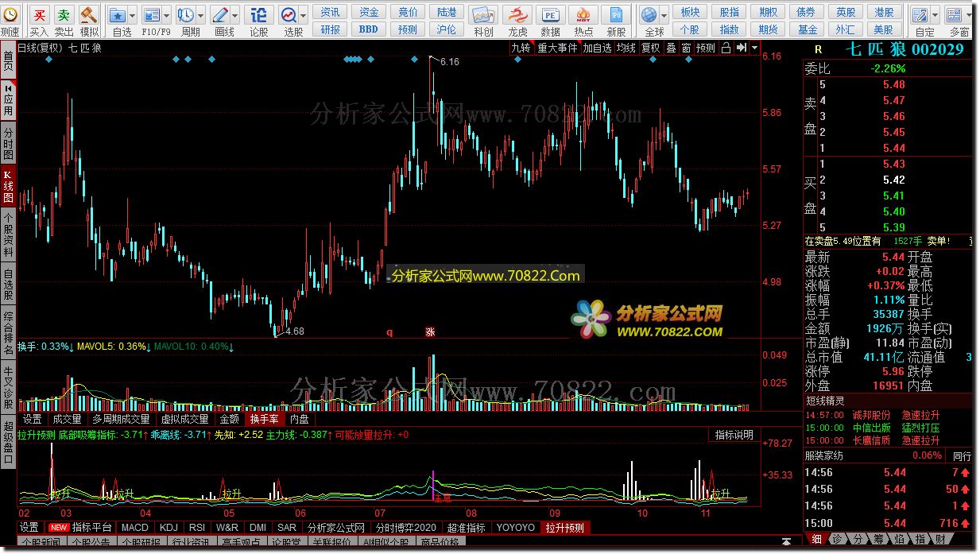This screenshot has width=980, height=554.
Task: Toggle 均线 moving averages in chart toolbar
Action: click(626, 48)
